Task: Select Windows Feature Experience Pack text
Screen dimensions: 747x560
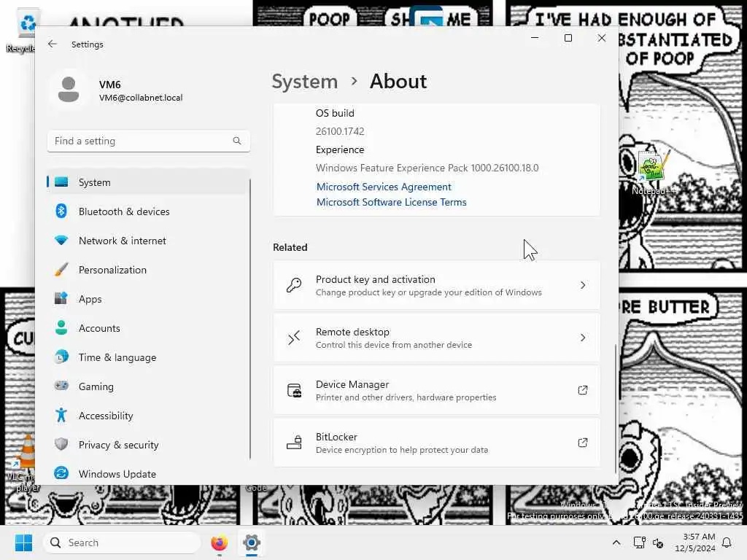Action: [x=427, y=168]
